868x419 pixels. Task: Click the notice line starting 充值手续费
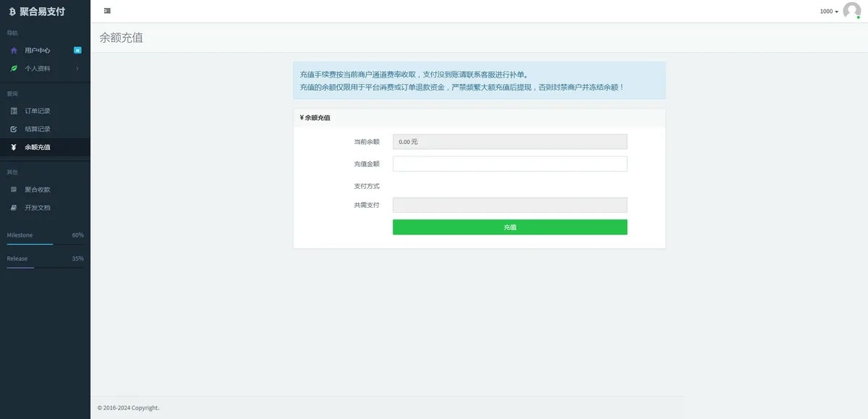(414, 75)
